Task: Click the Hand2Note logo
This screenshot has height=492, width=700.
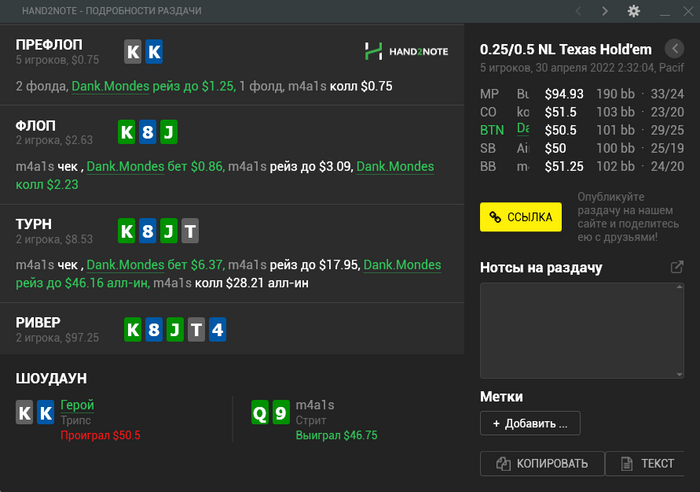Action: 406,51
